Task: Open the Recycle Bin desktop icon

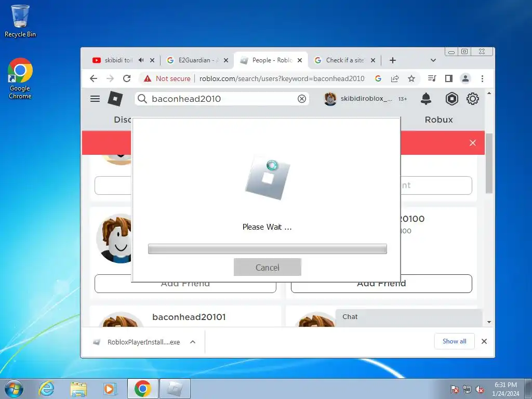Action: click(x=20, y=21)
